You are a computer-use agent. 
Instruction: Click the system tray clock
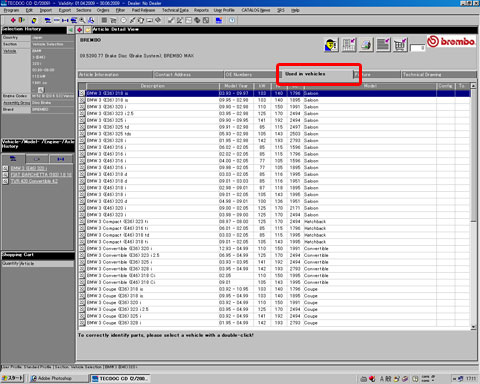click(471, 379)
